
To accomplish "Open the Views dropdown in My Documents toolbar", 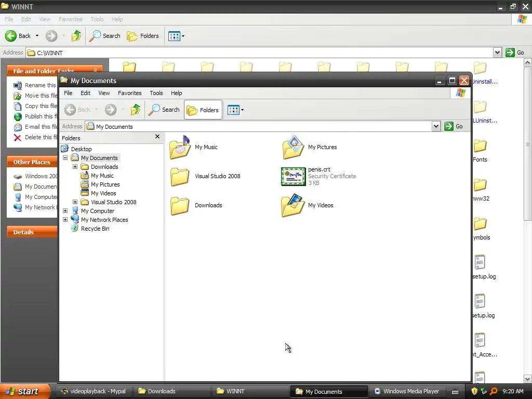I will pos(235,110).
